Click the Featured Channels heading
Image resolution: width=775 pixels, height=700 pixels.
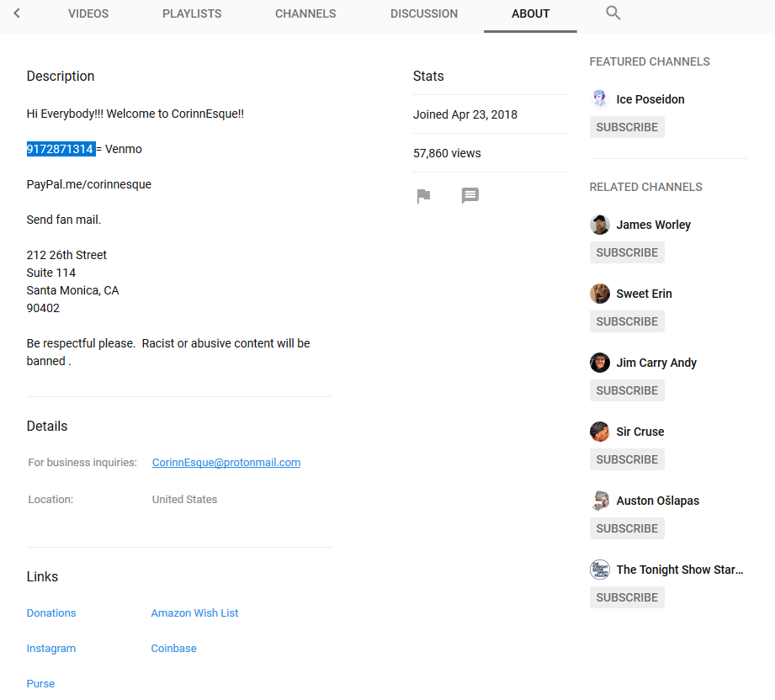650,61
